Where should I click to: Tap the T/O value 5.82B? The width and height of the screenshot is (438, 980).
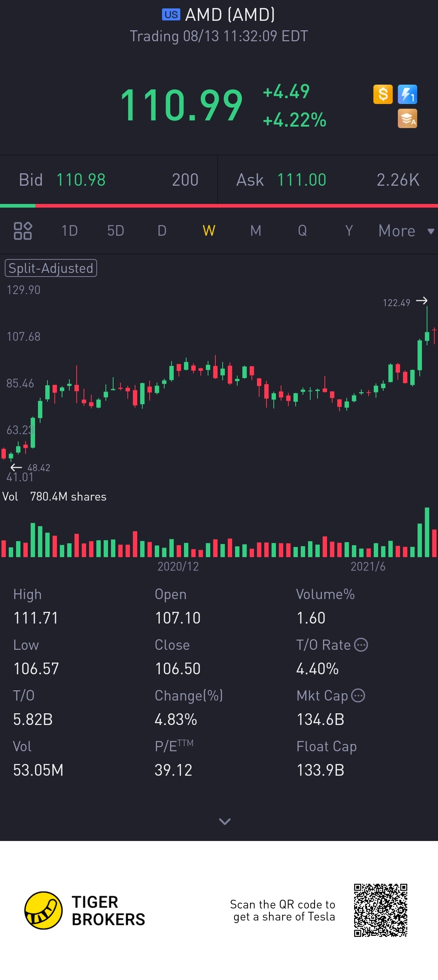point(33,719)
